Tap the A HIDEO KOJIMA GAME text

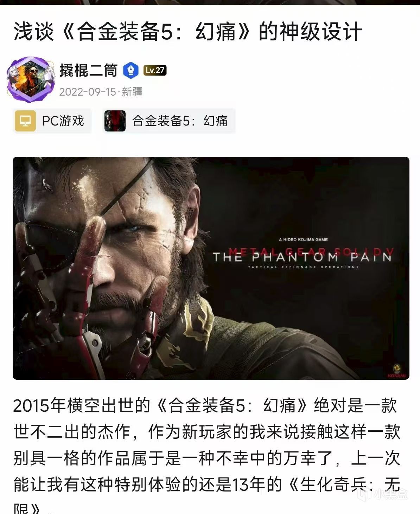303,239
